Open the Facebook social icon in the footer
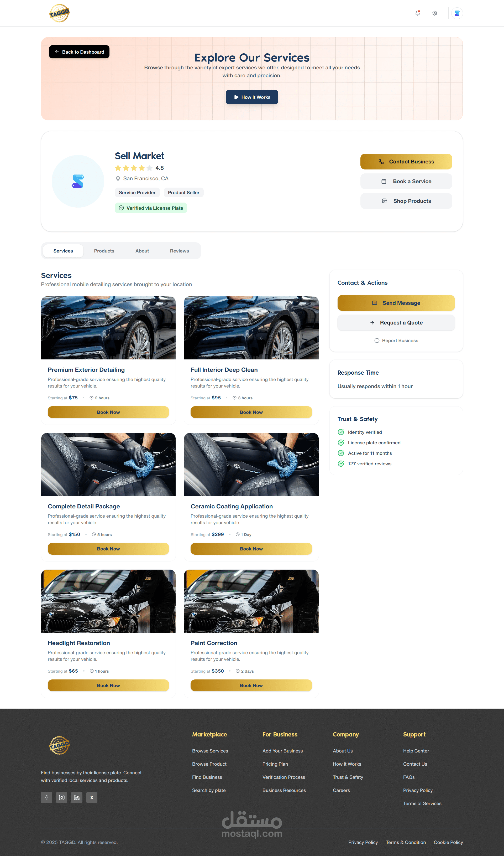Viewport: 504px width, 856px height. tap(46, 797)
